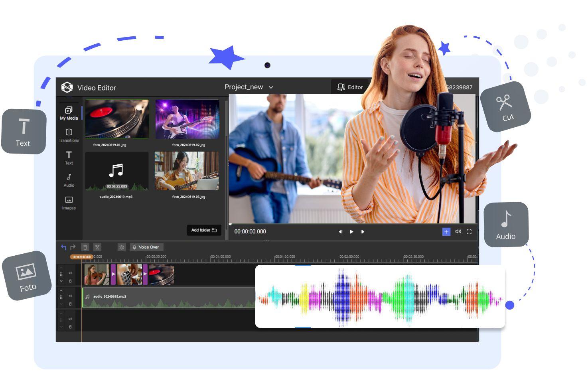Open timeline settings gear icon
Image resolution: width=588 pixels, height=371 pixels.
tap(122, 247)
